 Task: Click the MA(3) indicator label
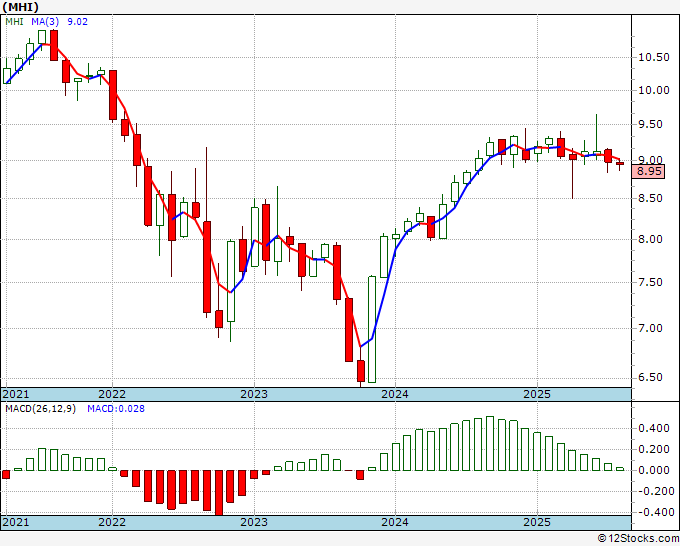[x=45, y=22]
